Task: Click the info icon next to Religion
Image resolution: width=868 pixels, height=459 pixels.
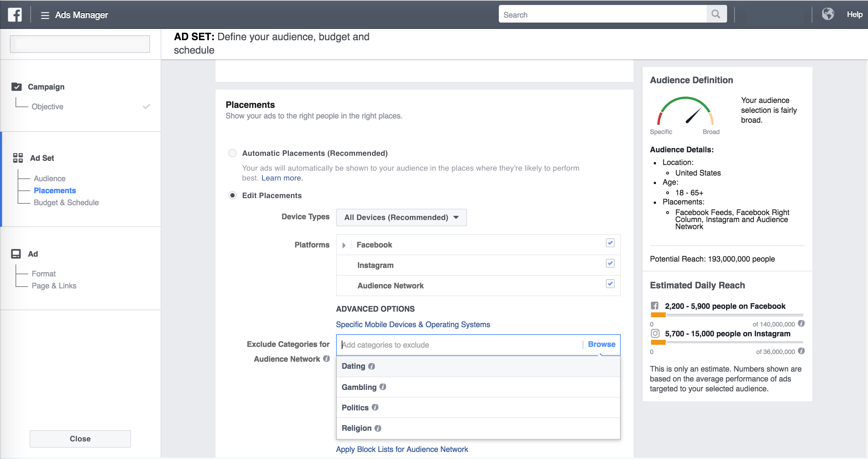Action: [x=378, y=428]
